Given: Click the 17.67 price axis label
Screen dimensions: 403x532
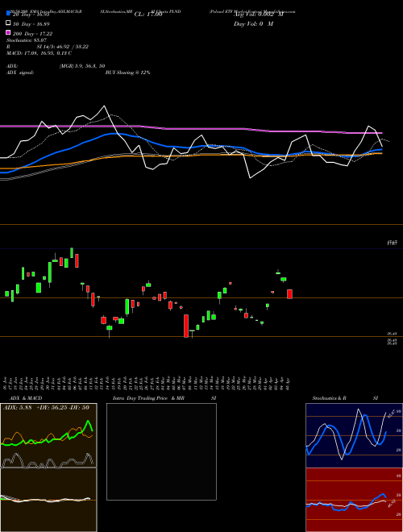Looking at the screenshot, I should point(393,243).
